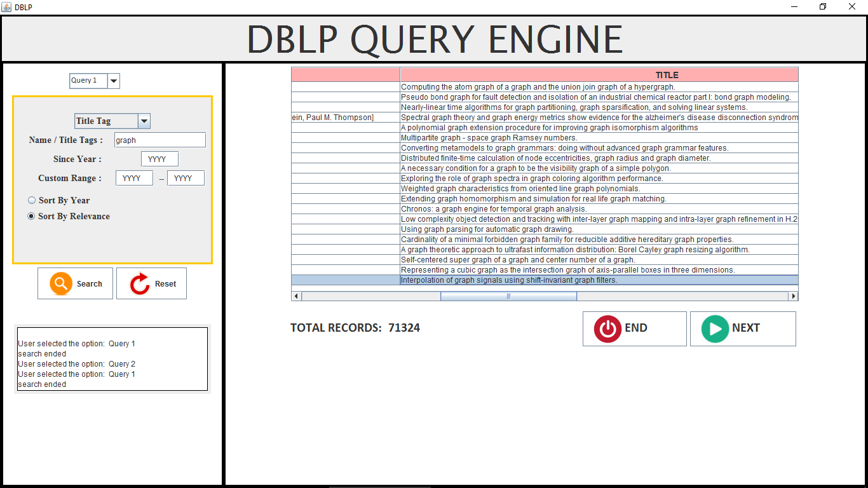Select Sort By Year radio button
868x488 pixels.
(x=32, y=200)
